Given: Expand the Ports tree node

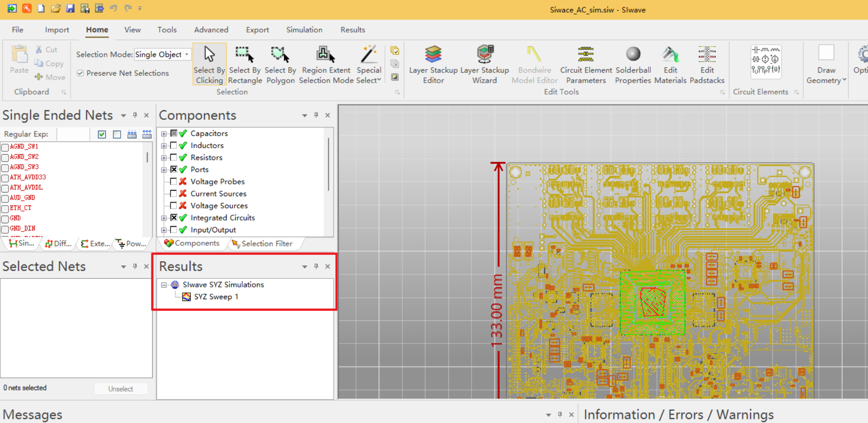Looking at the screenshot, I should 164,170.
